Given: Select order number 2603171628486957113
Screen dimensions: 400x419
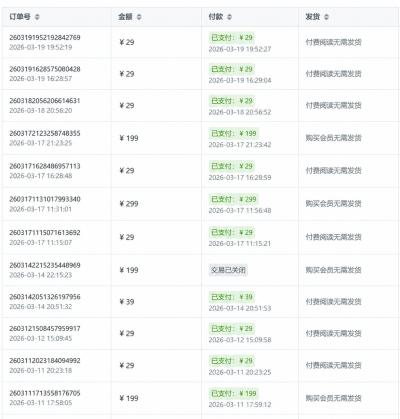Looking at the screenshot, I should [45, 166].
